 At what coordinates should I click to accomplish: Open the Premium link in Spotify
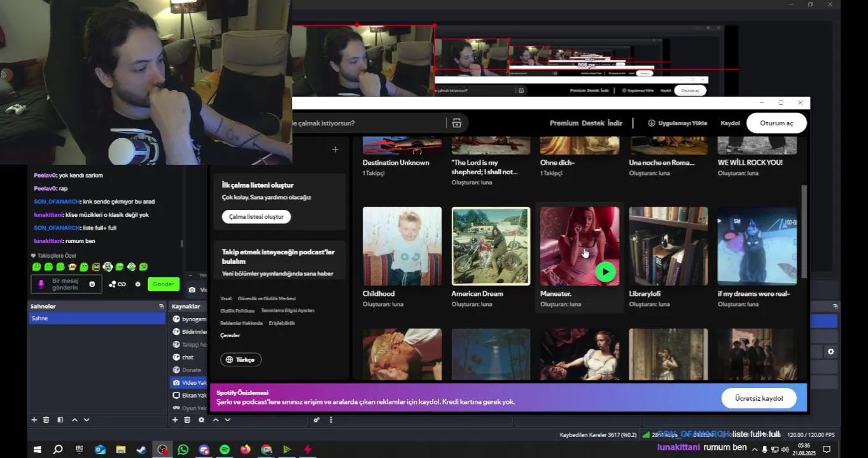click(x=564, y=123)
